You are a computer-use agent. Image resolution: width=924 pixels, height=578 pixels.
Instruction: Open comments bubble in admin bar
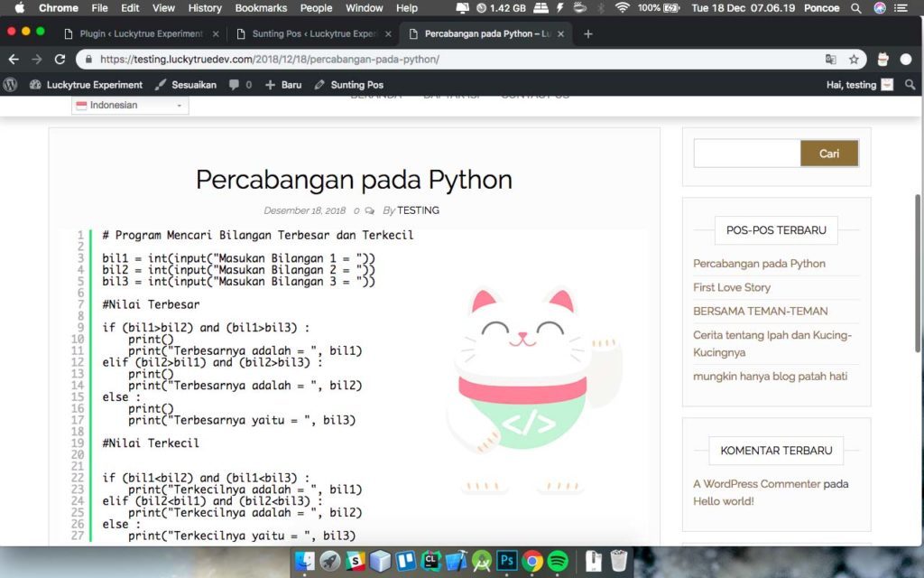tap(240, 85)
